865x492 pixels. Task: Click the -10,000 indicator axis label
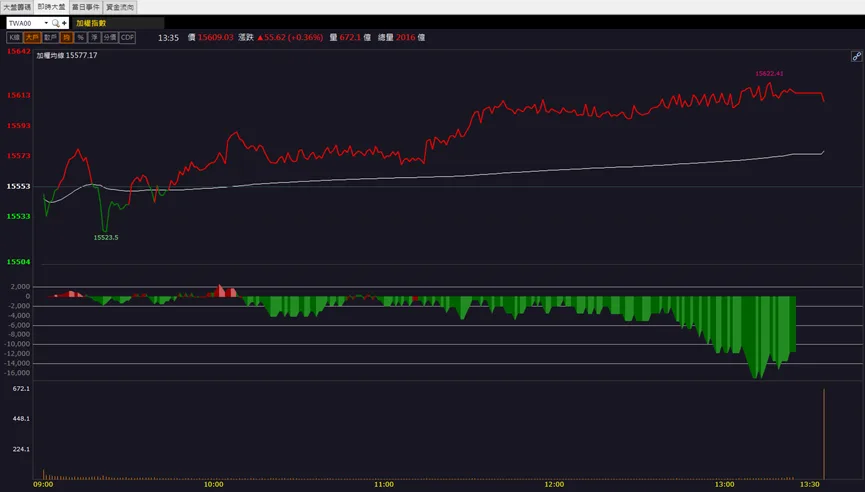pyautogui.click(x=19, y=344)
